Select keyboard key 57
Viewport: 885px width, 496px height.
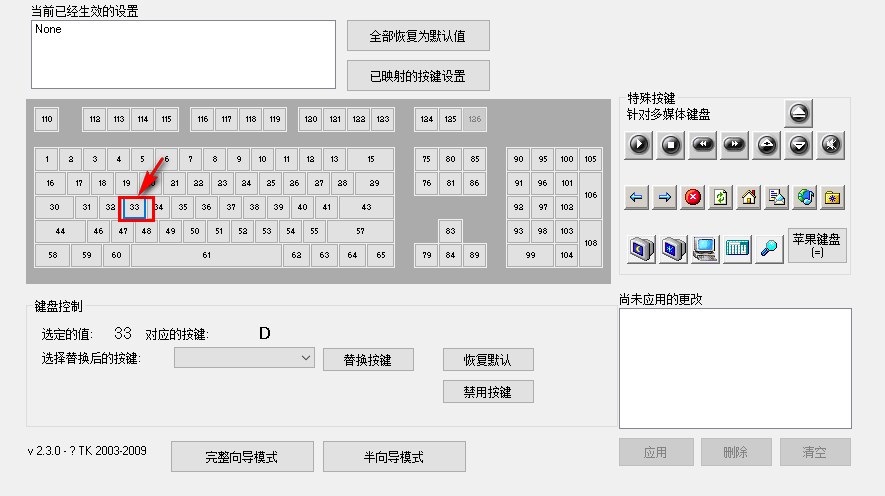pyautogui.click(x=360, y=231)
